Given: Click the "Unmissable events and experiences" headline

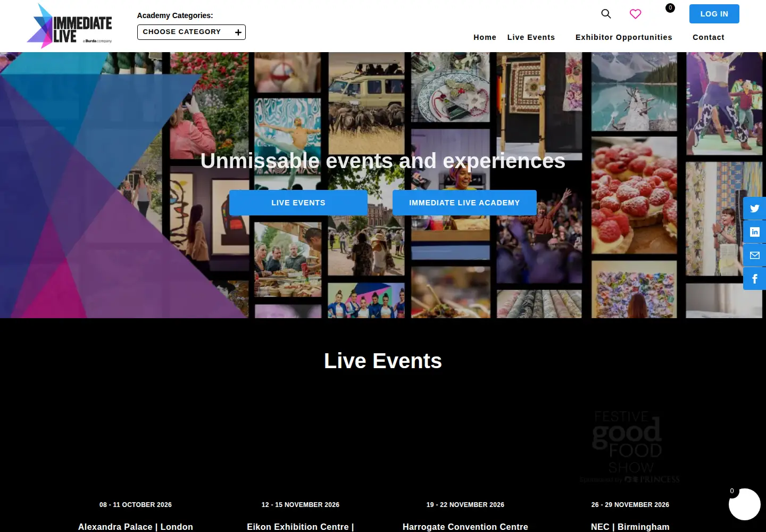Looking at the screenshot, I should click(x=383, y=161).
